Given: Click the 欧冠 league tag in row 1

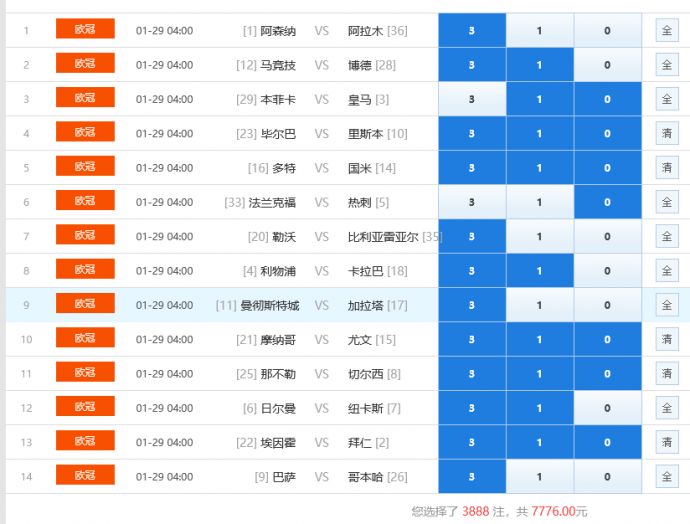Looking at the screenshot, I should click(x=85, y=30).
